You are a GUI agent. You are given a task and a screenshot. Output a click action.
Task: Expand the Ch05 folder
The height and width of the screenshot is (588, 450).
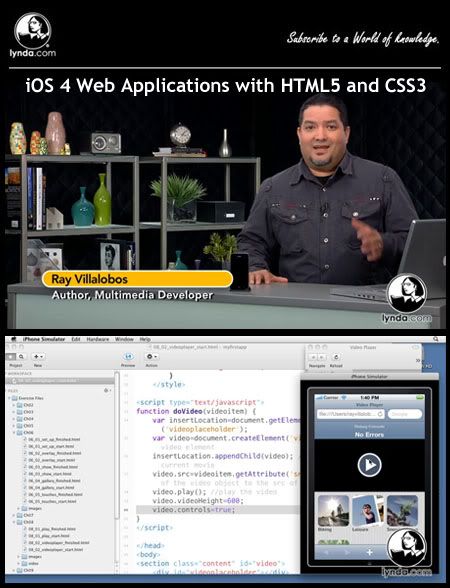pyautogui.click(x=14, y=426)
